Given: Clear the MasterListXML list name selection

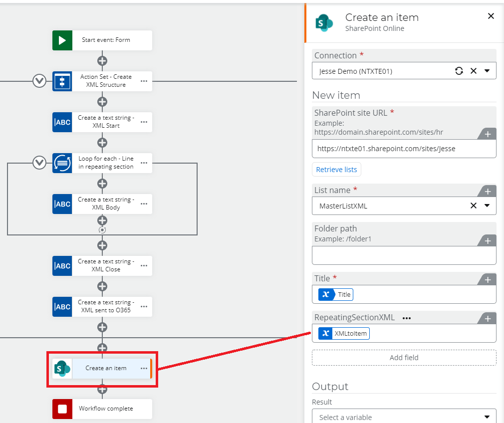Looking at the screenshot, I should [474, 206].
